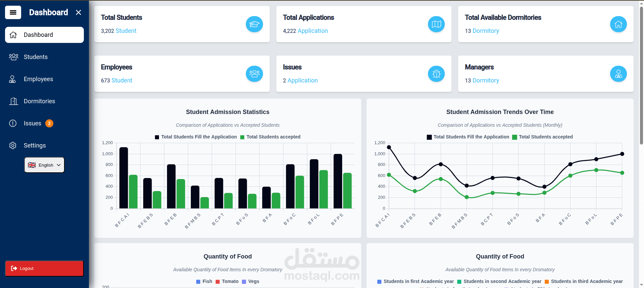Click the green BFoL data point in trends chart
This screenshot has width=644, height=288.
596,170
